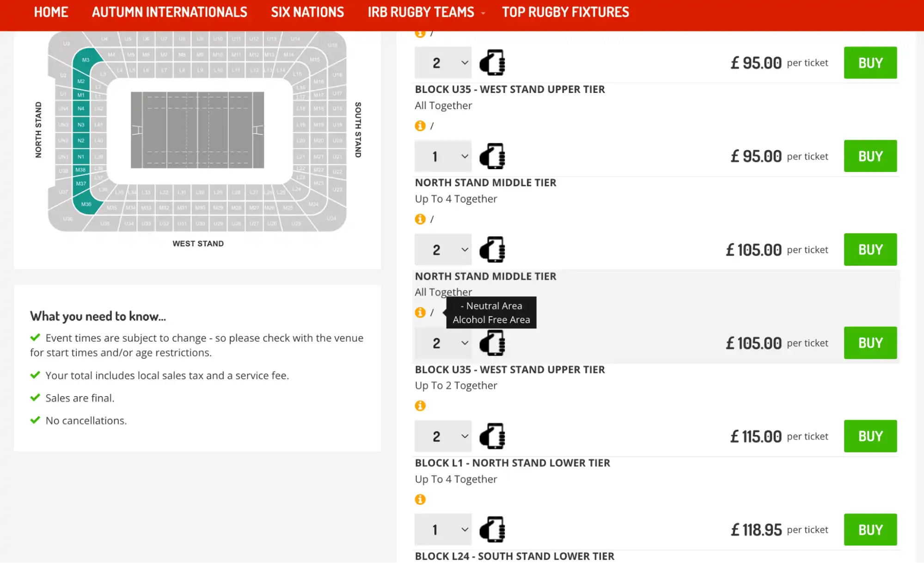The height and width of the screenshot is (563, 924).
Task: Click the mobile ticket icon on the £105 Block U35 row
Action: click(492, 343)
